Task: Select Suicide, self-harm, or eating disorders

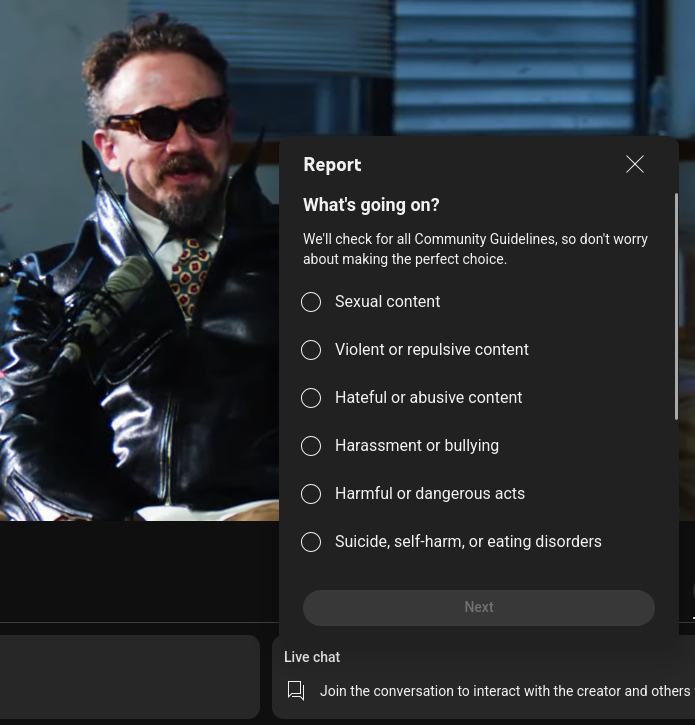Action: [x=311, y=542]
